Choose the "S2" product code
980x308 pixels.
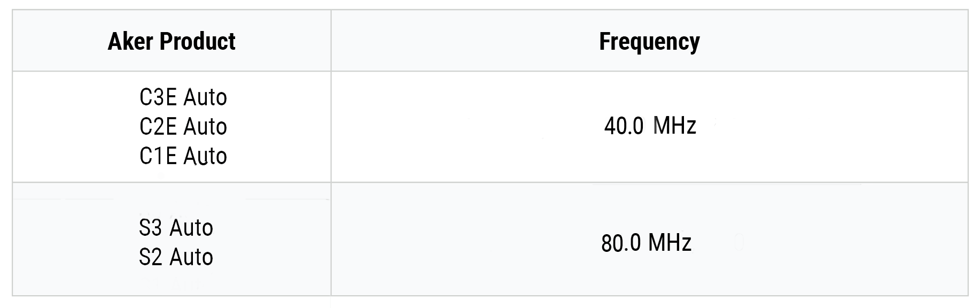click(x=150, y=258)
